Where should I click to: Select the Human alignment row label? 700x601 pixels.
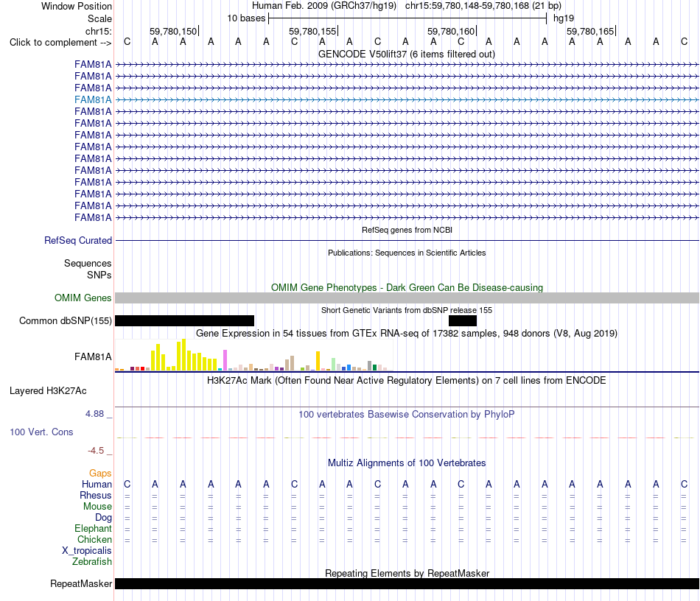(97, 484)
